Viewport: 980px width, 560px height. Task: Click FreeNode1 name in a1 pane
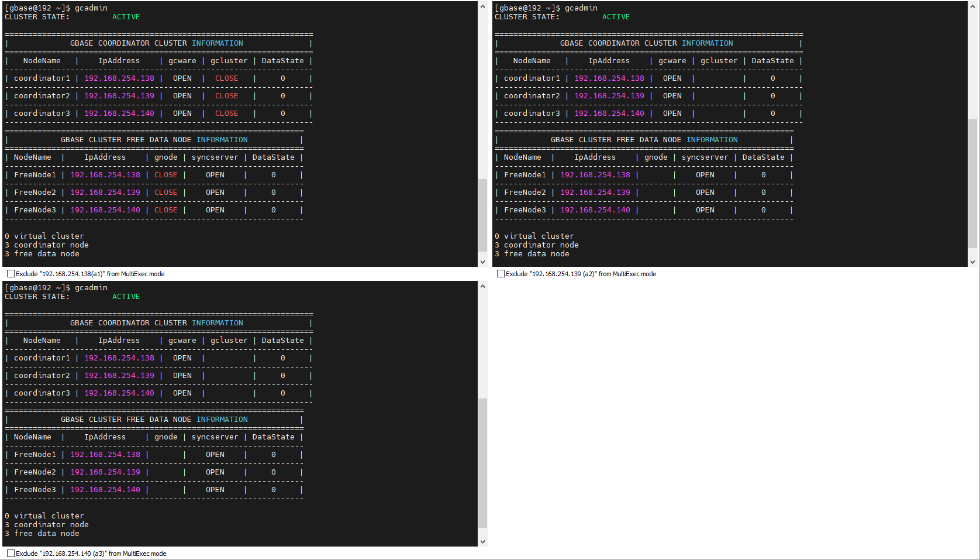coord(35,175)
